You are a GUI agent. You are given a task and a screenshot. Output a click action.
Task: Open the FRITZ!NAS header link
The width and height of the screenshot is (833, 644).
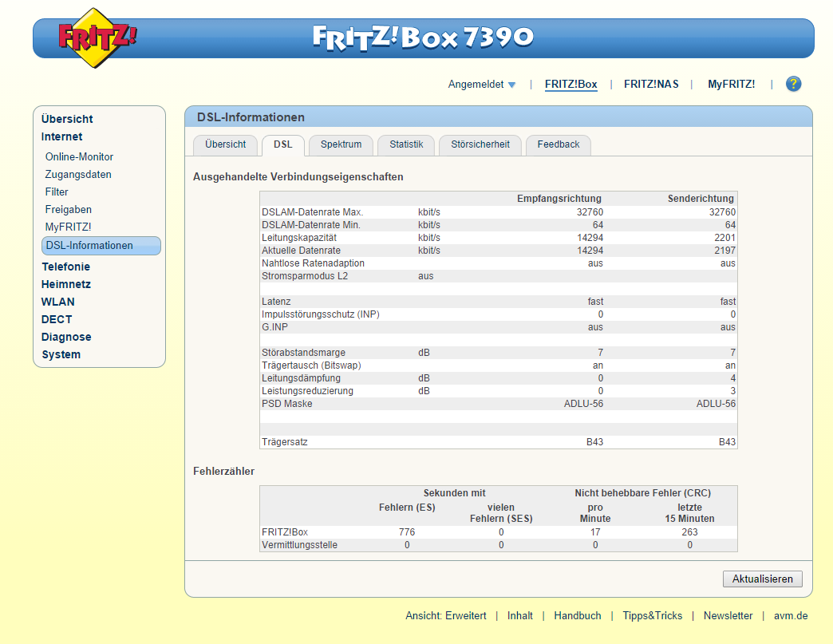coord(651,84)
